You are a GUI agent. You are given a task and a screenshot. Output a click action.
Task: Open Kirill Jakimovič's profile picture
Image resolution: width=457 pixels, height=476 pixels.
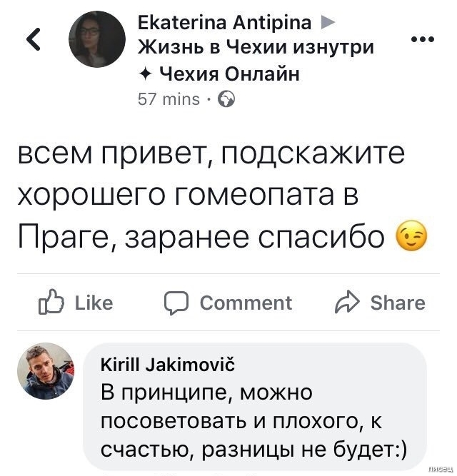coord(44,370)
